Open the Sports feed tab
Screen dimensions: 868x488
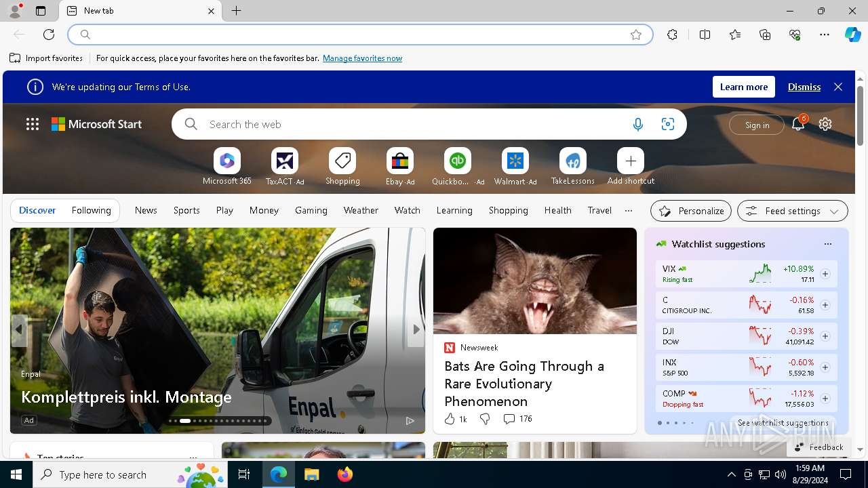pos(186,210)
